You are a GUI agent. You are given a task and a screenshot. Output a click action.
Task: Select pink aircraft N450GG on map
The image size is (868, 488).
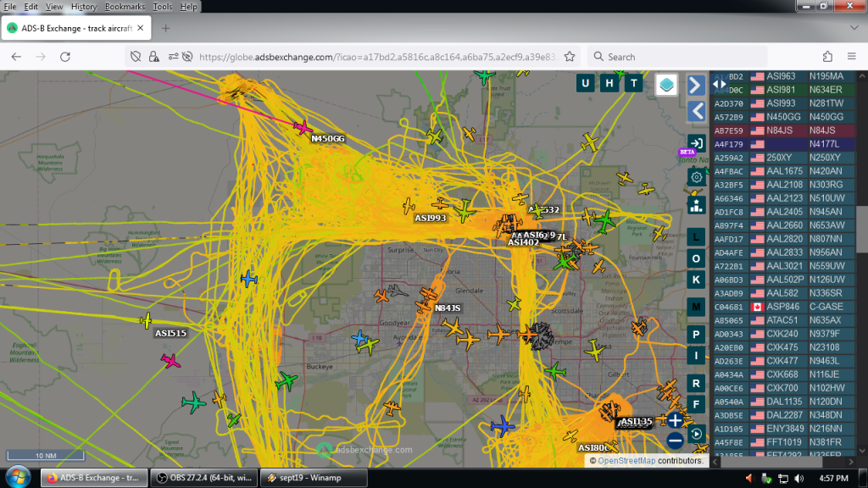303,128
